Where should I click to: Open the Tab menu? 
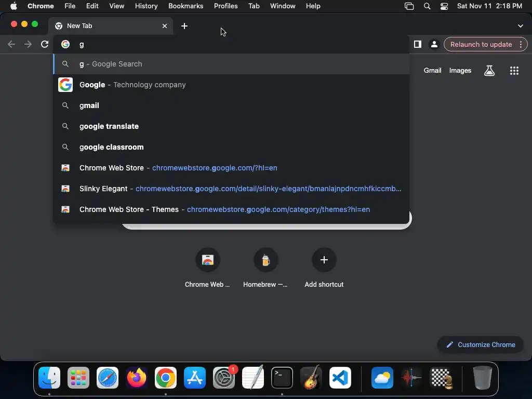pos(254,6)
